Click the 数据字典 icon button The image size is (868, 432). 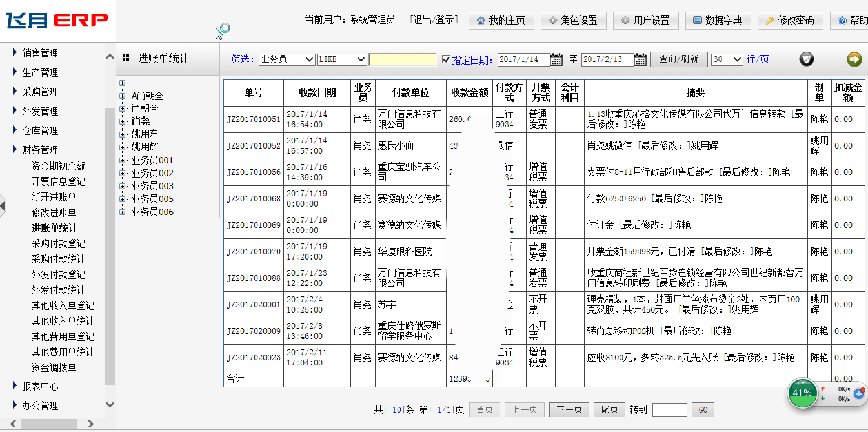[697, 21]
